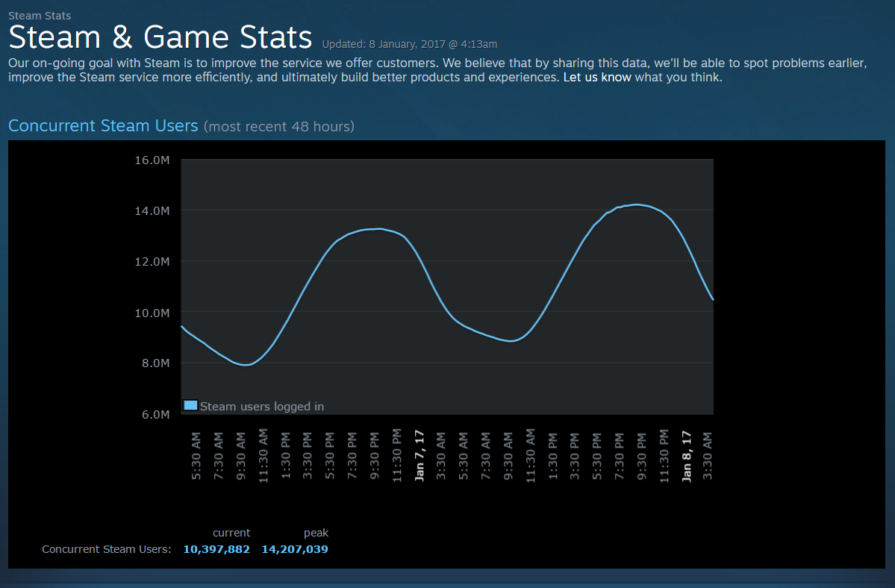The image size is (895, 588).
Task: Click the highest peak on the usage curve
Action: 635,203
